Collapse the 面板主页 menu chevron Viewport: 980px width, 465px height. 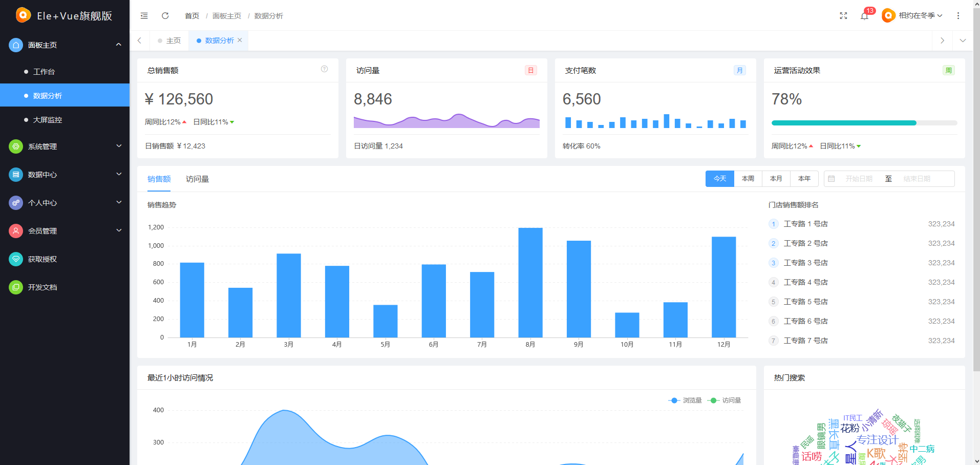[x=119, y=45]
